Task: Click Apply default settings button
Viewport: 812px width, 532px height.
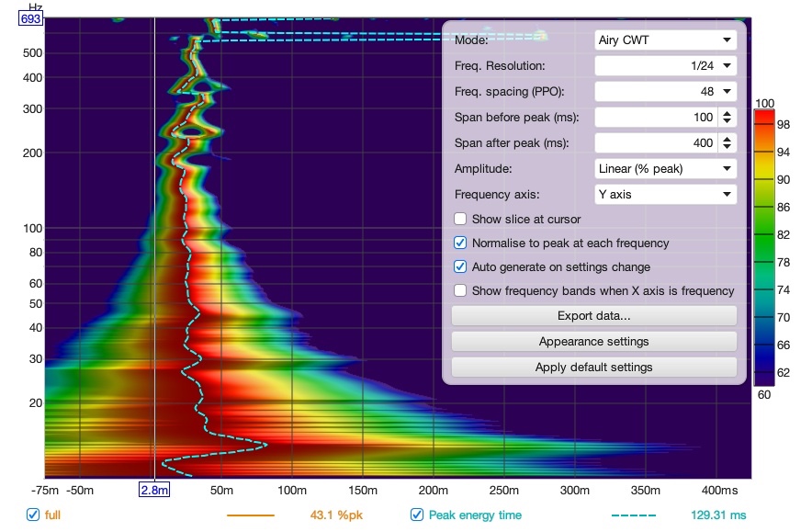Action: point(594,368)
